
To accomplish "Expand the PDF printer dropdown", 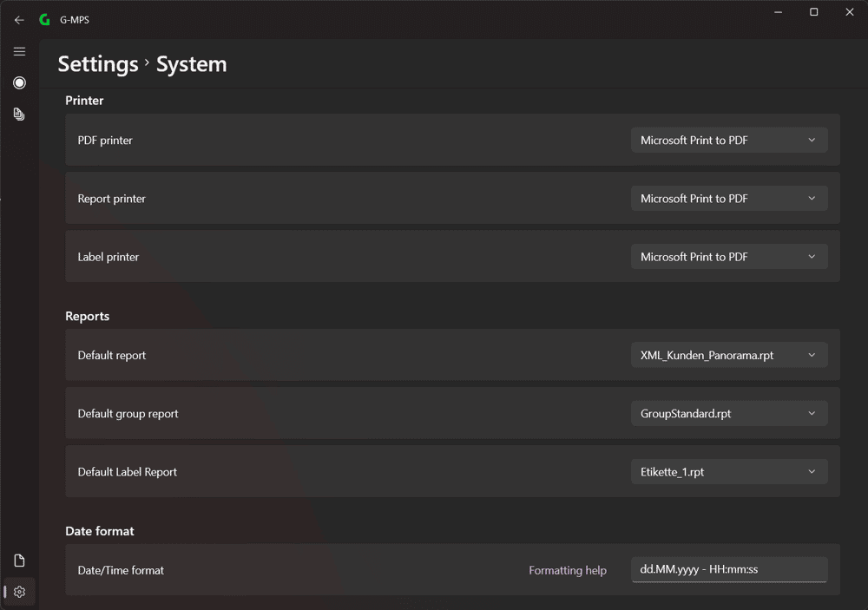I will (x=729, y=140).
